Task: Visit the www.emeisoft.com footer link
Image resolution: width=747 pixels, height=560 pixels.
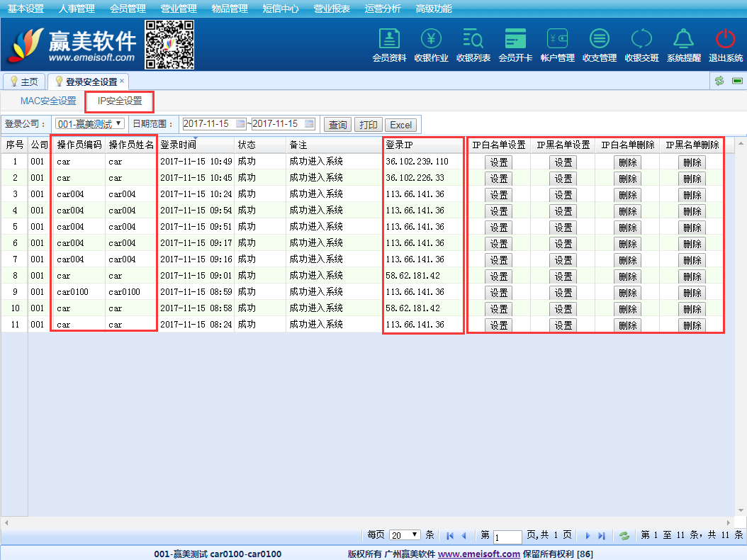Action: 478,554
